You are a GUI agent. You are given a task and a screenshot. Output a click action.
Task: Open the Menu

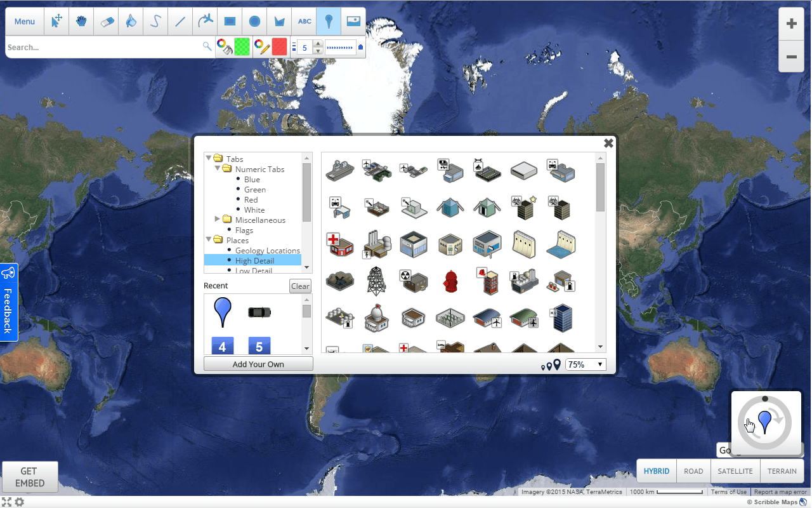pyautogui.click(x=24, y=21)
